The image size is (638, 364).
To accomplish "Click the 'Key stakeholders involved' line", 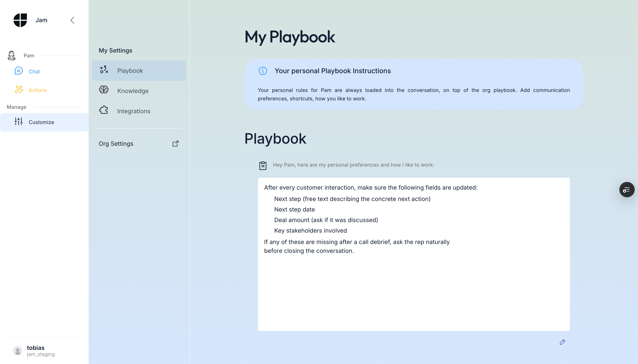I will coord(310,231).
